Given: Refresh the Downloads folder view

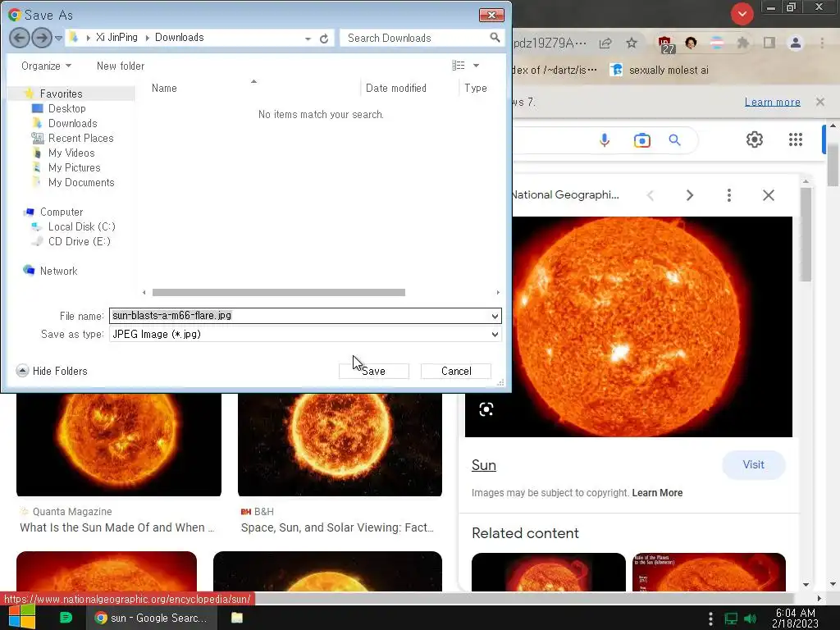Looking at the screenshot, I should click(324, 39).
